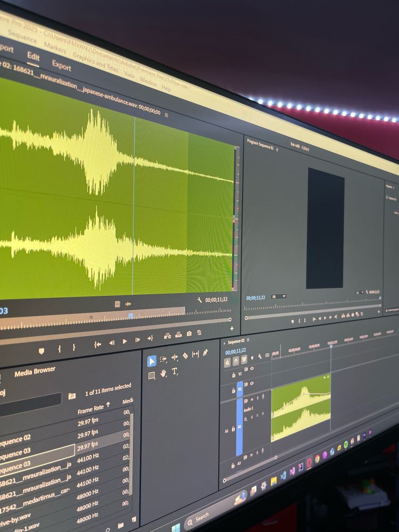Mark Out point in Source monitor
The height and width of the screenshot is (532, 399).
click(x=73, y=347)
